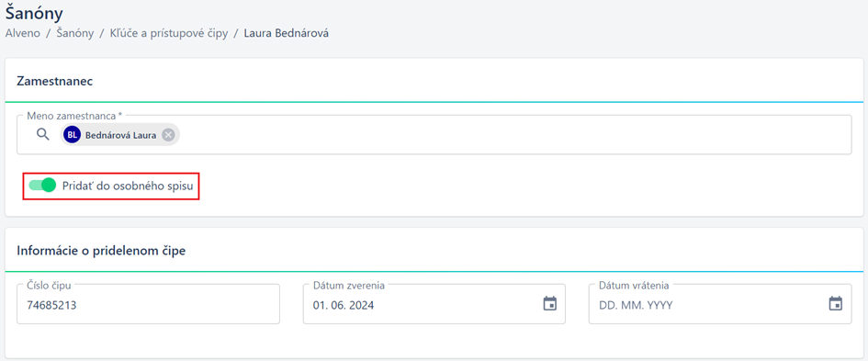Click the Laura Bednárová breadcrumb item

(x=287, y=33)
